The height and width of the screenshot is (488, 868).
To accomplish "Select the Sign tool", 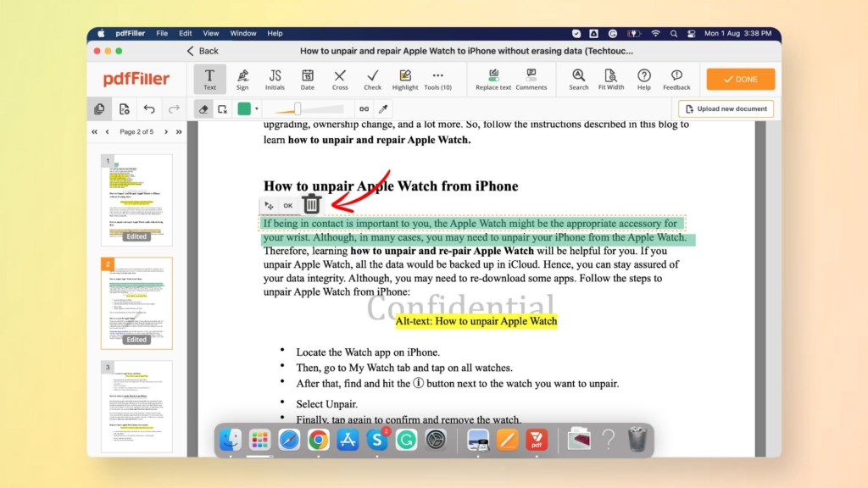I will pos(242,79).
